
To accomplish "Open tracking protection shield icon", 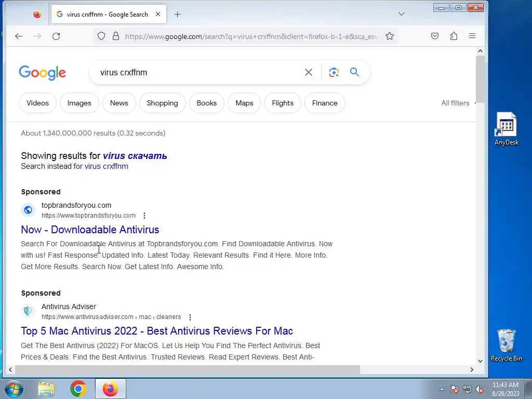I will [101, 36].
